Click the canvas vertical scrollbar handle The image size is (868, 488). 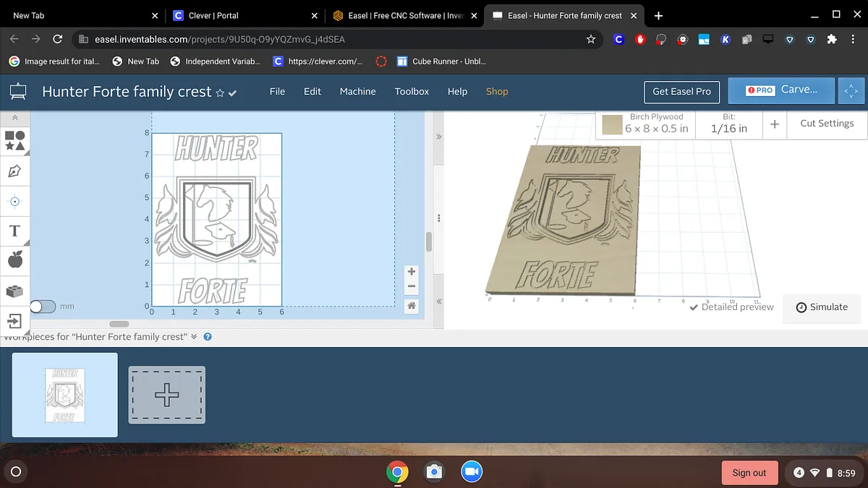(428, 242)
